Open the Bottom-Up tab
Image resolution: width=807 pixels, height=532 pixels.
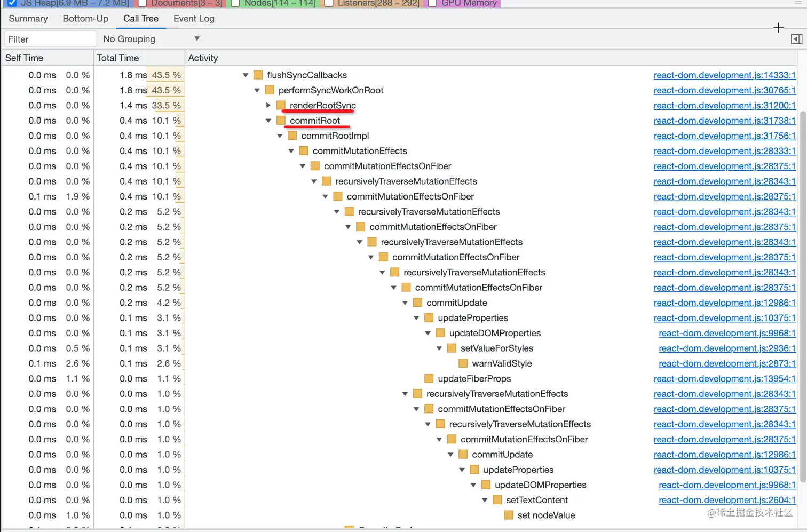pos(85,19)
